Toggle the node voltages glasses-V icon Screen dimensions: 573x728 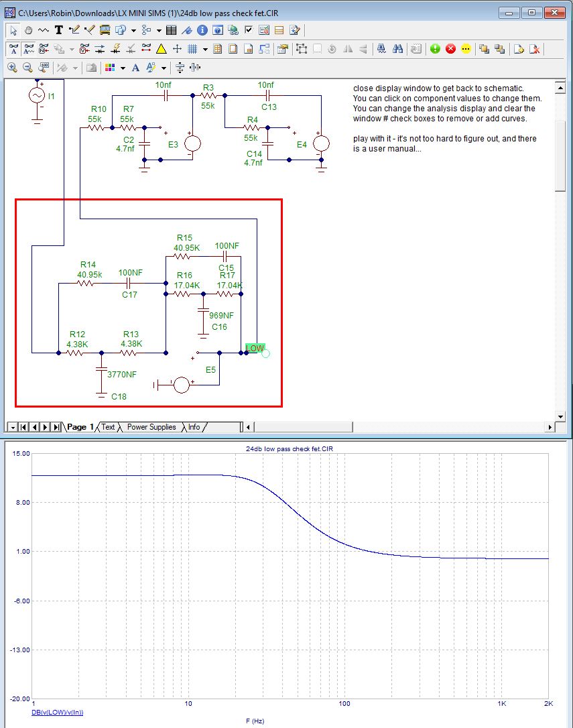84,49
